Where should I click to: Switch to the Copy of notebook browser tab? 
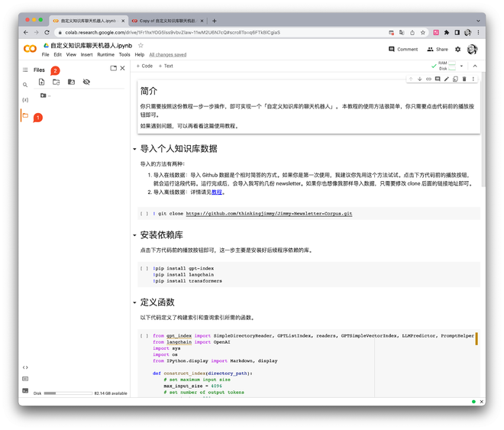(164, 21)
